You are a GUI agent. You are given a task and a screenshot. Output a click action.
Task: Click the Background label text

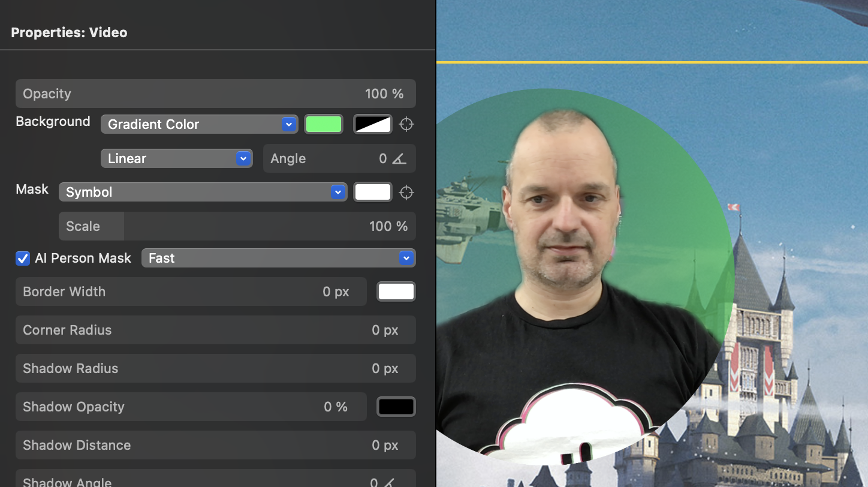(x=53, y=121)
